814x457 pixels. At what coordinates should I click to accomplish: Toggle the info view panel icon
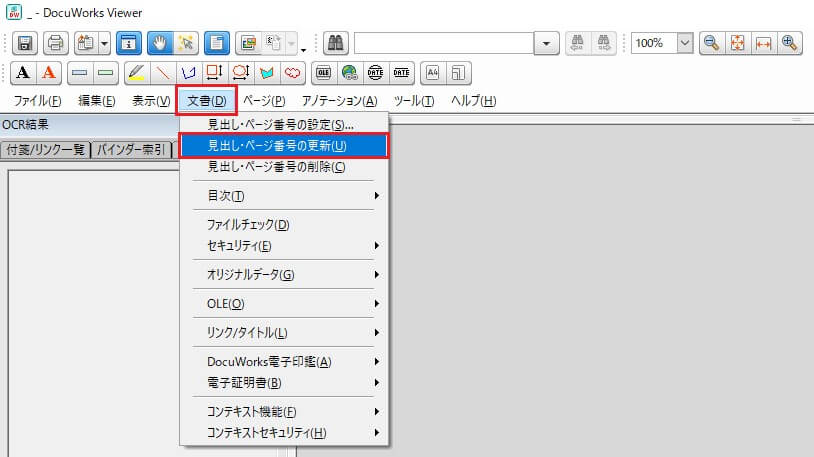coord(129,43)
